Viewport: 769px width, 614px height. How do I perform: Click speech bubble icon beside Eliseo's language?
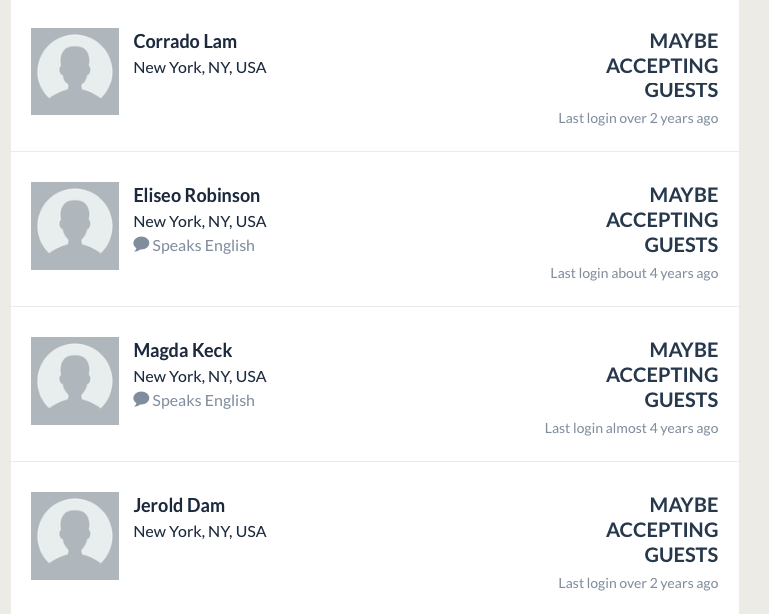click(141, 245)
